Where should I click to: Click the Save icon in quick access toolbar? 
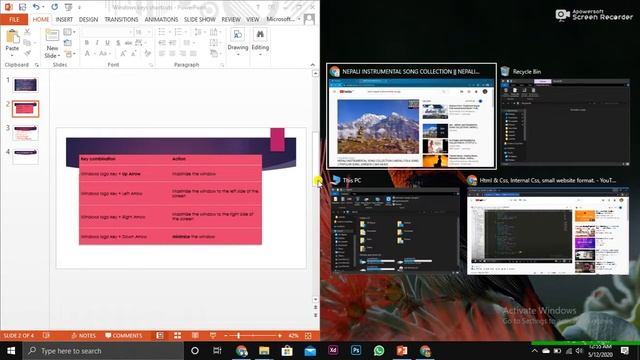click(x=22, y=7)
